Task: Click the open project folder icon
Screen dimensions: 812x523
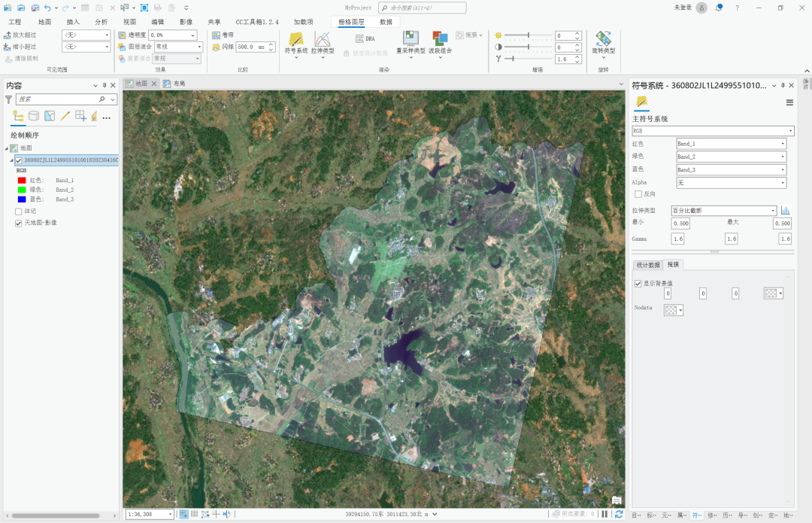Action: (x=21, y=8)
